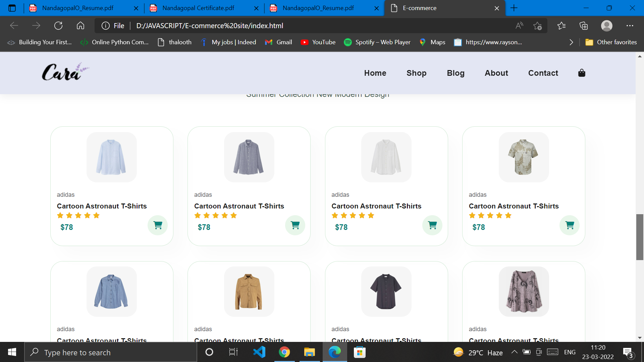Show hidden system tray icons
The height and width of the screenshot is (362, 644).
point(514,352)
